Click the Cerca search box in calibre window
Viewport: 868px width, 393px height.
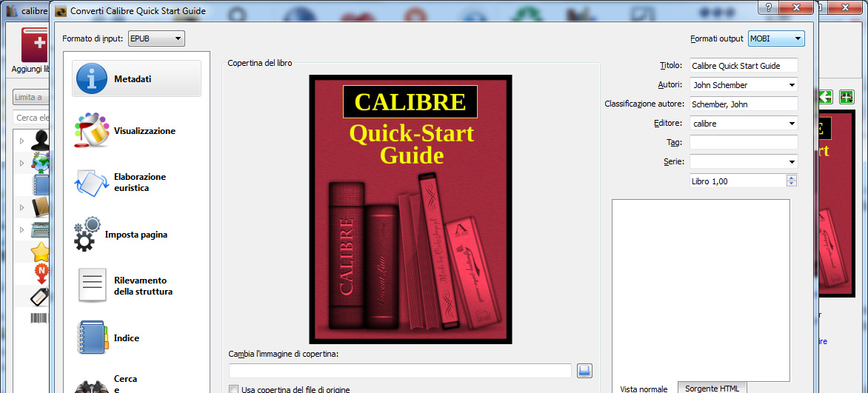click(x=31, y=118)
